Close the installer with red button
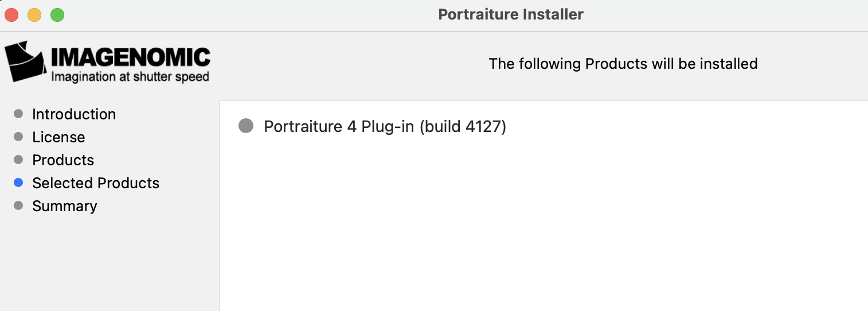 click(11, 15)
